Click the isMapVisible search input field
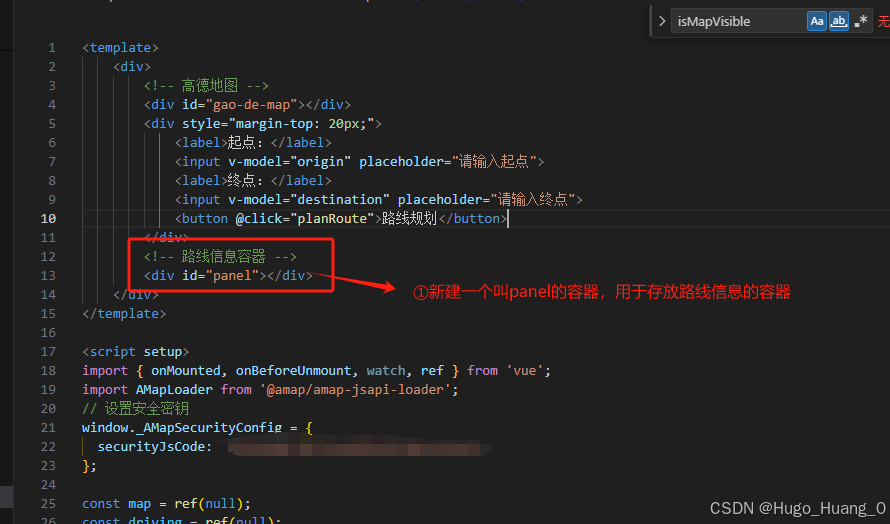 738,22
